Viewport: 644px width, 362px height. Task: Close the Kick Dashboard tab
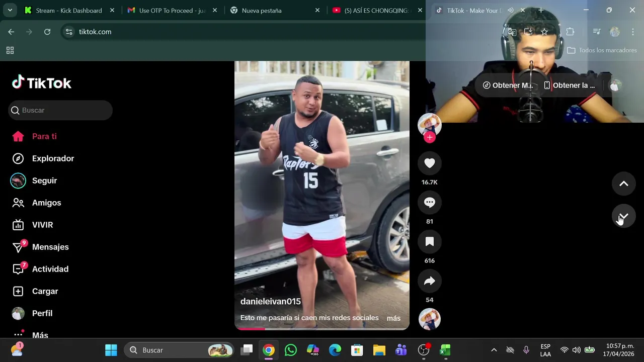(x=112, y=10)
